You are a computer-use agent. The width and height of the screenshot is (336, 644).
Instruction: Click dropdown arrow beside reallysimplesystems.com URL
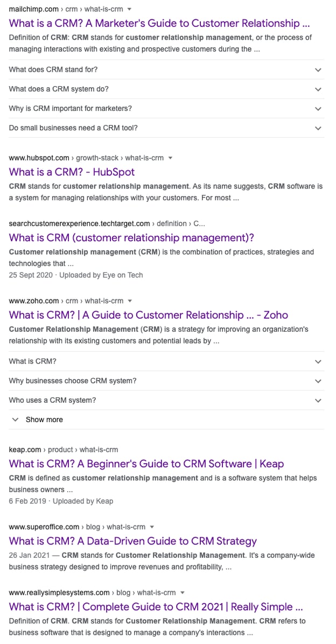click(182, 593)
